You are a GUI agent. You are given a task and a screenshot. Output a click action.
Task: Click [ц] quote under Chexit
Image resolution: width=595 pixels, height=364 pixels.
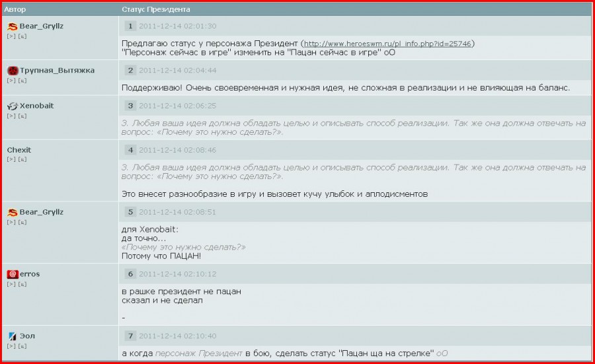click(x=22, y=159)
